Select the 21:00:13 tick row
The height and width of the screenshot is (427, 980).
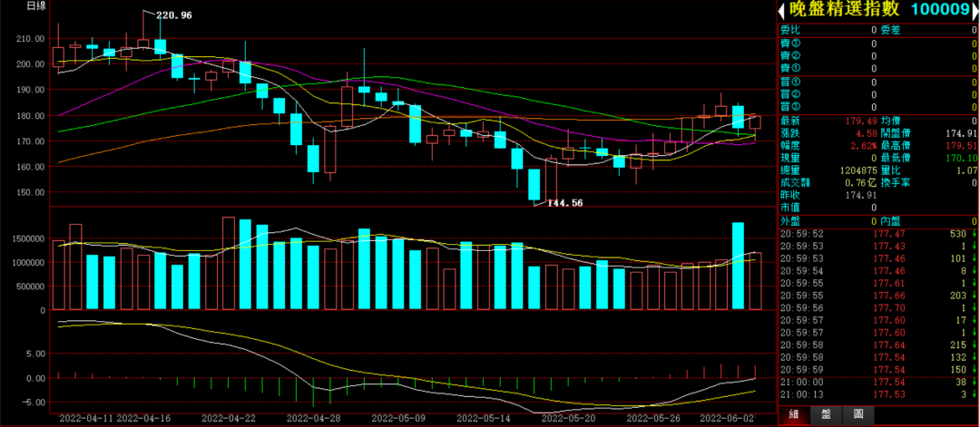click(x=878, y=394)
